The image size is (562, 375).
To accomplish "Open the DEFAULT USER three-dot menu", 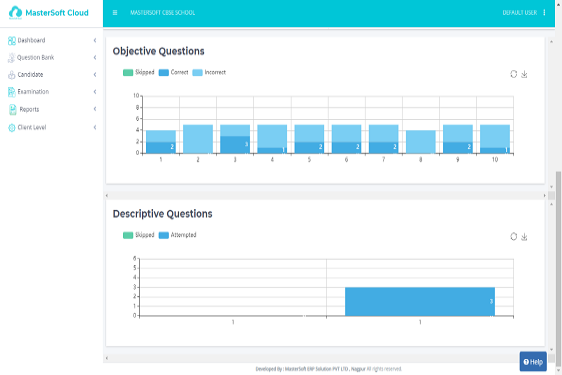I will point(544,13).
